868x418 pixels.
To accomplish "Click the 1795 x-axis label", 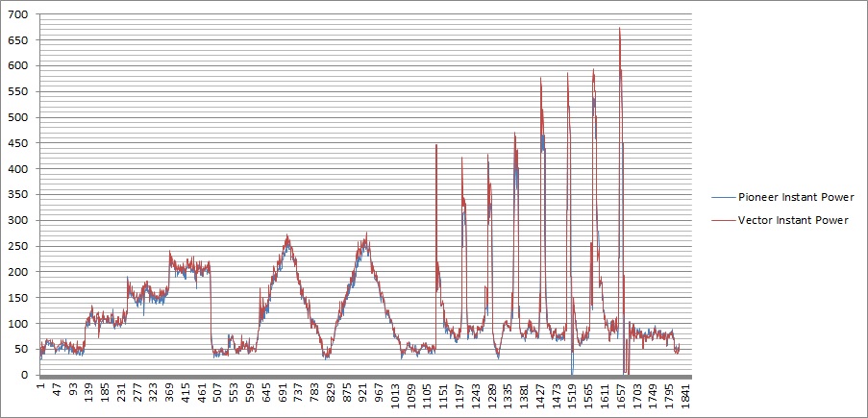I will (670, 396).
